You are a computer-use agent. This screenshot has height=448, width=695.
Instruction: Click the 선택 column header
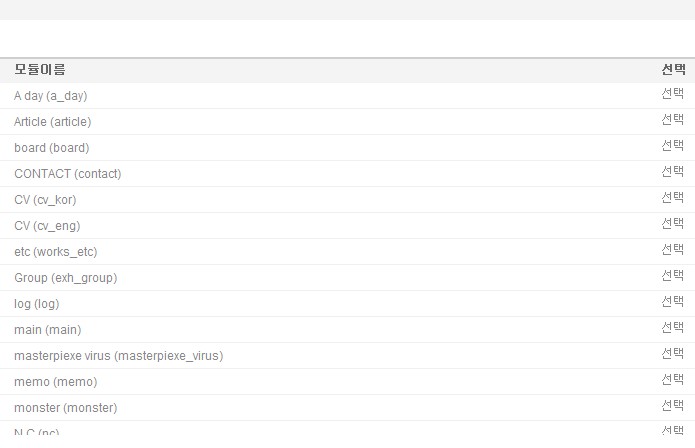[x=672, y=70]
